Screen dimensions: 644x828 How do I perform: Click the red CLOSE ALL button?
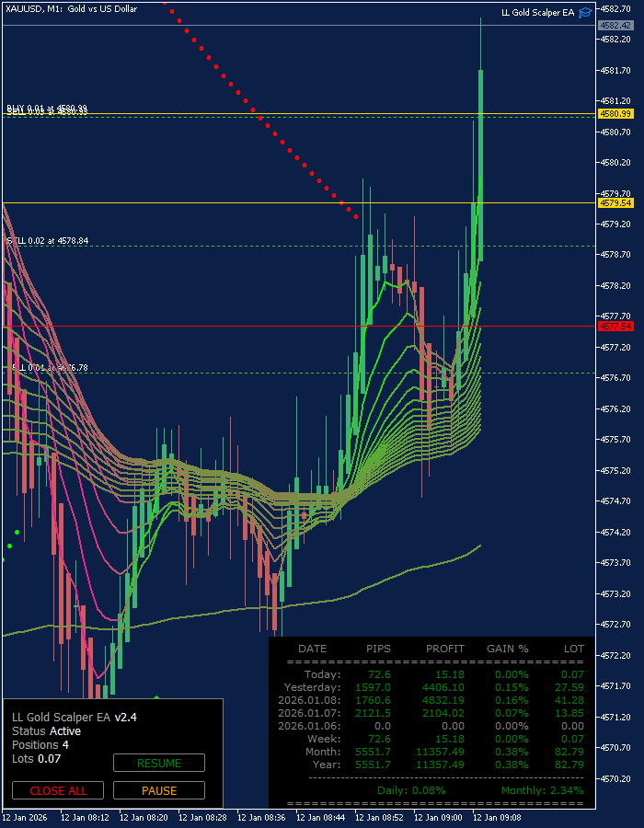point(58,790)
